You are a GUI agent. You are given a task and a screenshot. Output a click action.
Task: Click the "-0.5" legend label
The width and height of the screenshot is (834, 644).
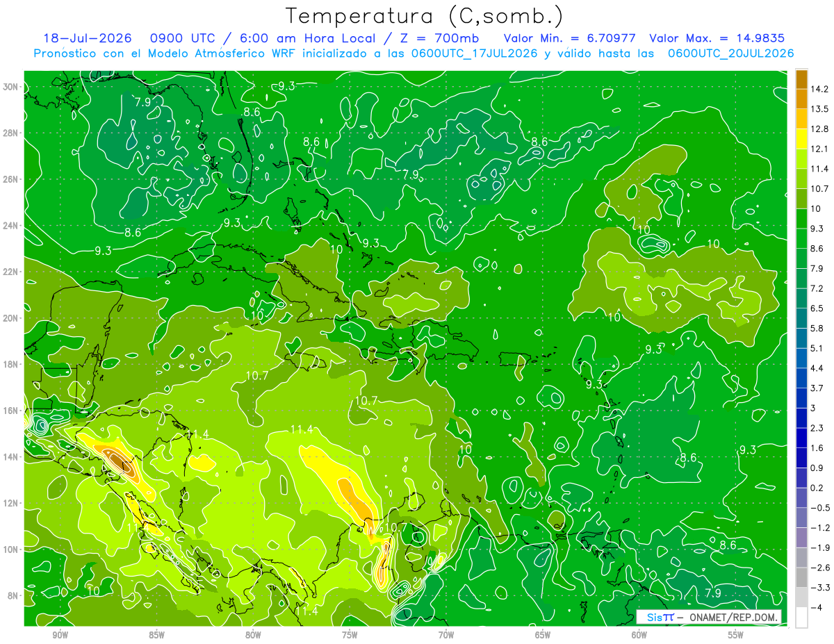[819, 508]
